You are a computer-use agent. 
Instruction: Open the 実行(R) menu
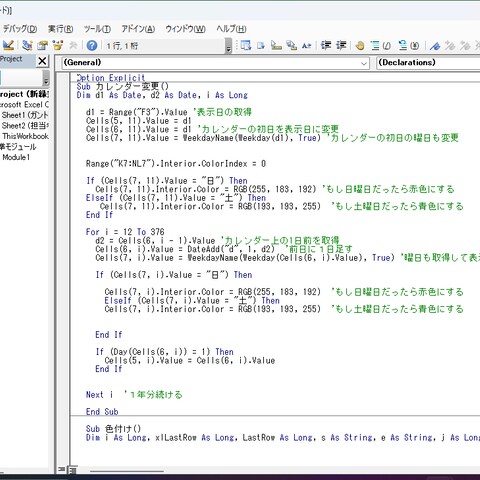click(60, 29)
